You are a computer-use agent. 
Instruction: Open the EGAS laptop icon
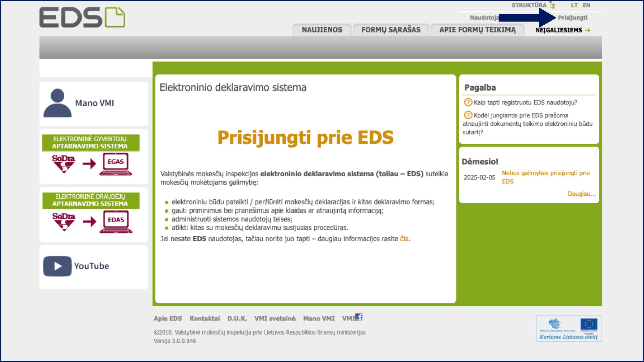tap(116, 164)
